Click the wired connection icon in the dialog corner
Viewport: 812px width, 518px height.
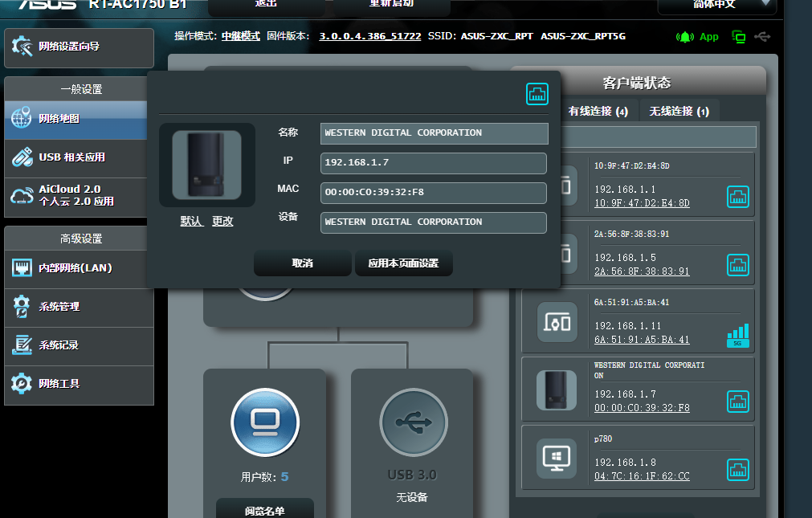click(537, 94)
